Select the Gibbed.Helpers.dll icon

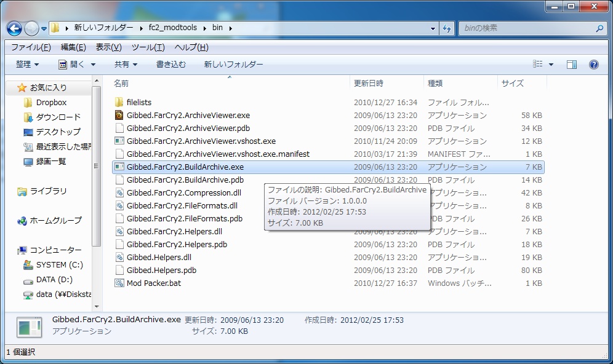(119, 257)
